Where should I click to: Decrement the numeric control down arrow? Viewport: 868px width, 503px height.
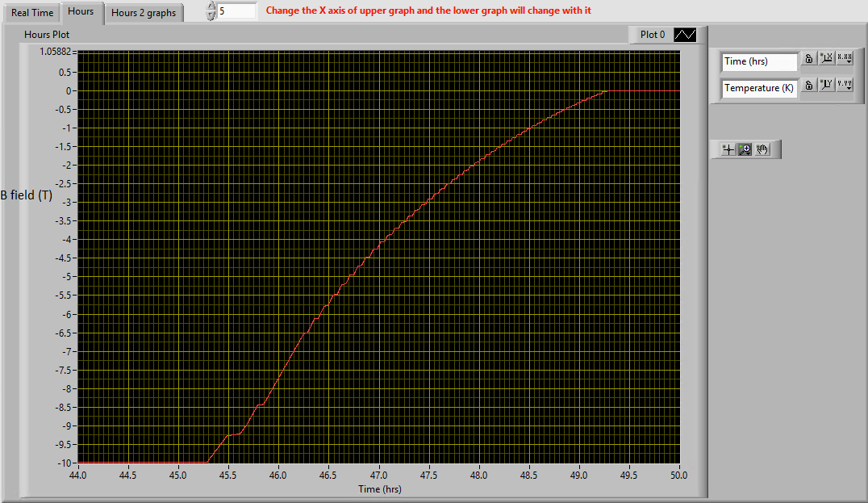211,16
